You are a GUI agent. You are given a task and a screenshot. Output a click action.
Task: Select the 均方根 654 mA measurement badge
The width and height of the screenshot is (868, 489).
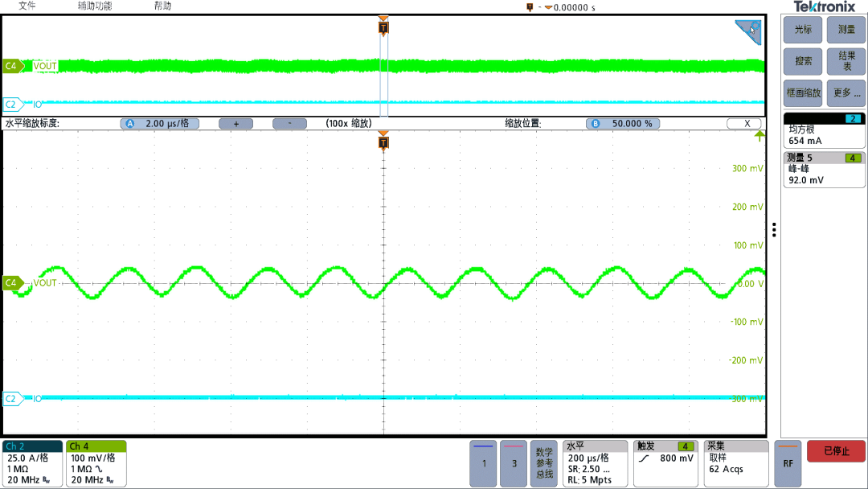[824, 131]
